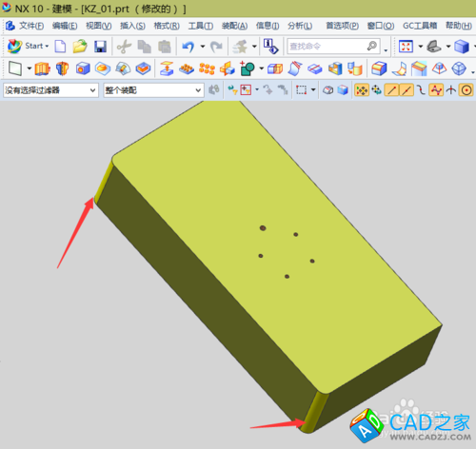The image size is (476, 449).
Task: Click the Fit view icon
Action: pos(406,47)
